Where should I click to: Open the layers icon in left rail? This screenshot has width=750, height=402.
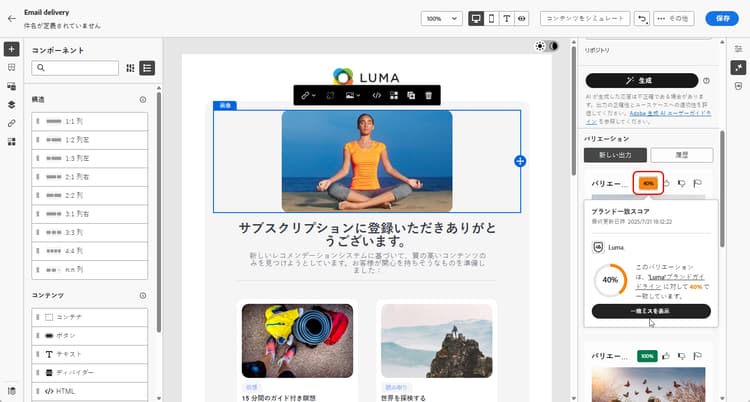pyautogui.click(x=11, y=105)
